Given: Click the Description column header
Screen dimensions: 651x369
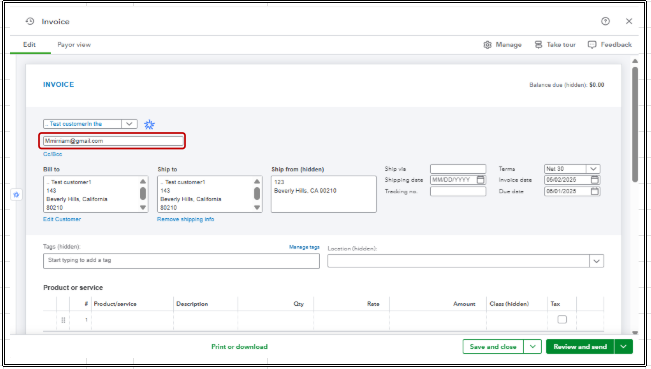Looking at the screenshot, I should pos(192,304).
